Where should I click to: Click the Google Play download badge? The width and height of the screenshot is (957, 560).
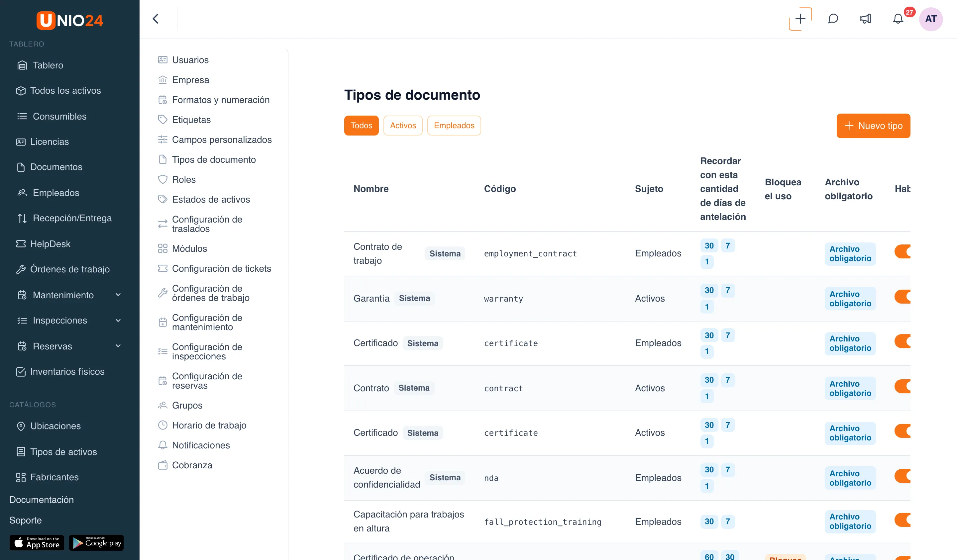pyautogui.click(x=96, y=543)
